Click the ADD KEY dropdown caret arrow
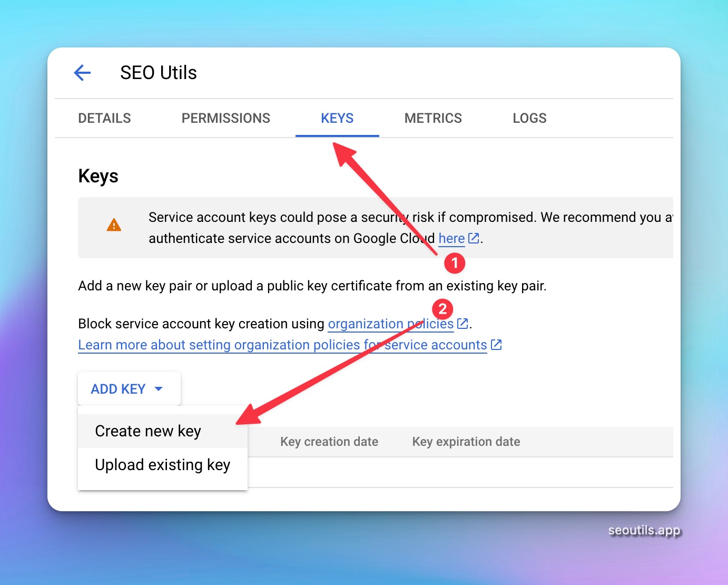This screenshot has width=728, height=585. pyautogui.click(x=159, y=389)
